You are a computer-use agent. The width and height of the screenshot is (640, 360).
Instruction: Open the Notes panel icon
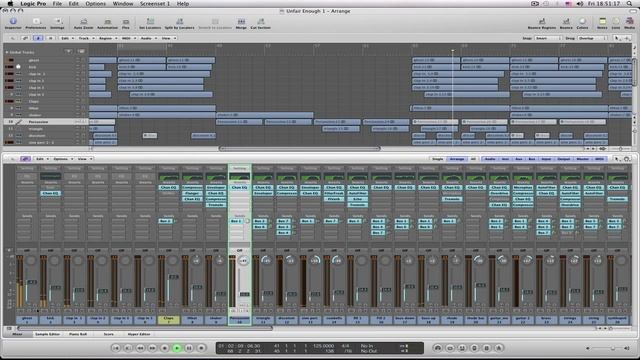[602, 22]
